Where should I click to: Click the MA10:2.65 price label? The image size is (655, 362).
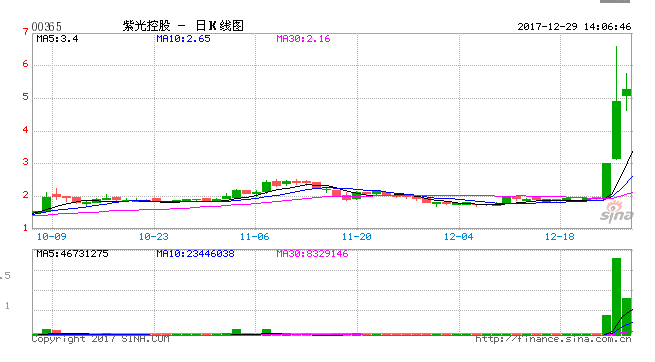[183, 39]
